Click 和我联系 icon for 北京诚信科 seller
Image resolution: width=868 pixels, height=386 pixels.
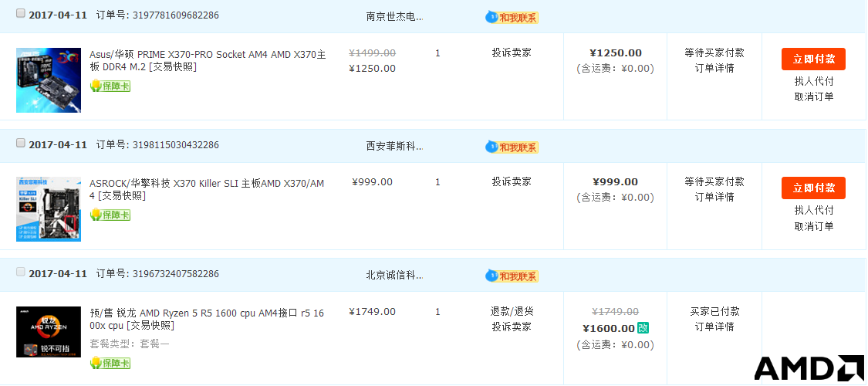pos(512,276)
